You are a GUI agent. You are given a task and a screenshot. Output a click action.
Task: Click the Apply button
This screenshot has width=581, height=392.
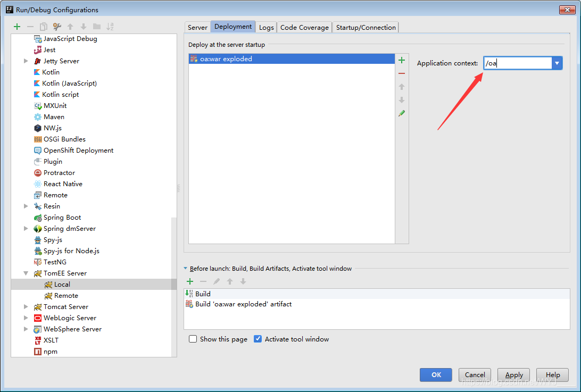click(x=513, y=375)
